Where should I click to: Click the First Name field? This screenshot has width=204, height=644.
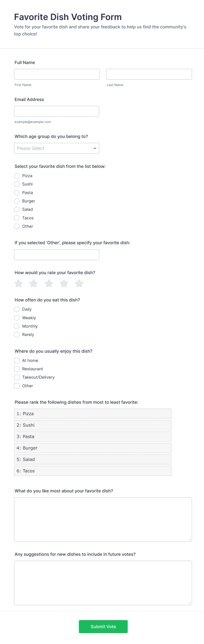pos(57,74)
